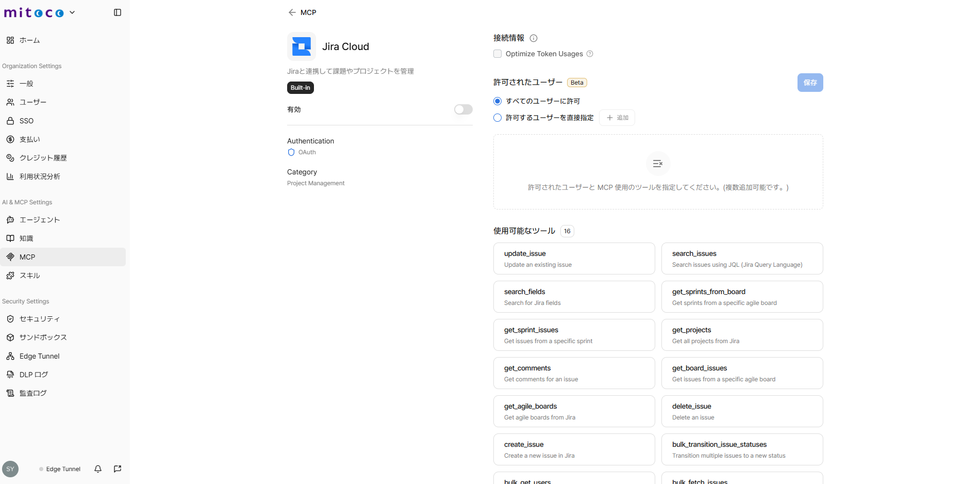Click the coins icon next to クレジット履歴

coord(10,158)
